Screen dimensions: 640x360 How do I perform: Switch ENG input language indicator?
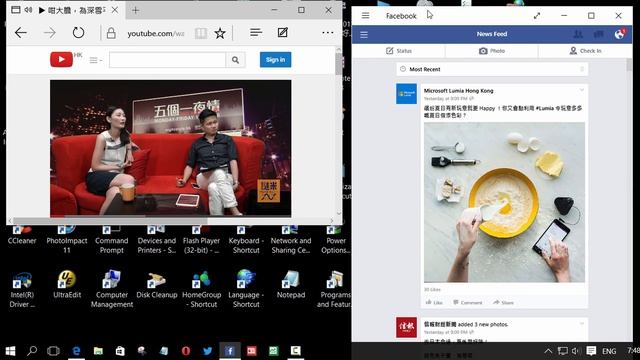click(609, 351)
